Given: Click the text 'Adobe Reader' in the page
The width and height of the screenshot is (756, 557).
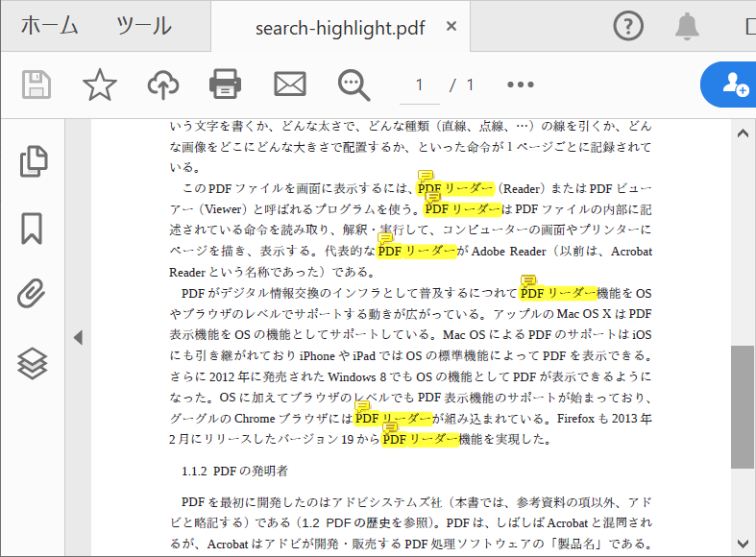Looking at the screenshot, I should pos(509,252).
